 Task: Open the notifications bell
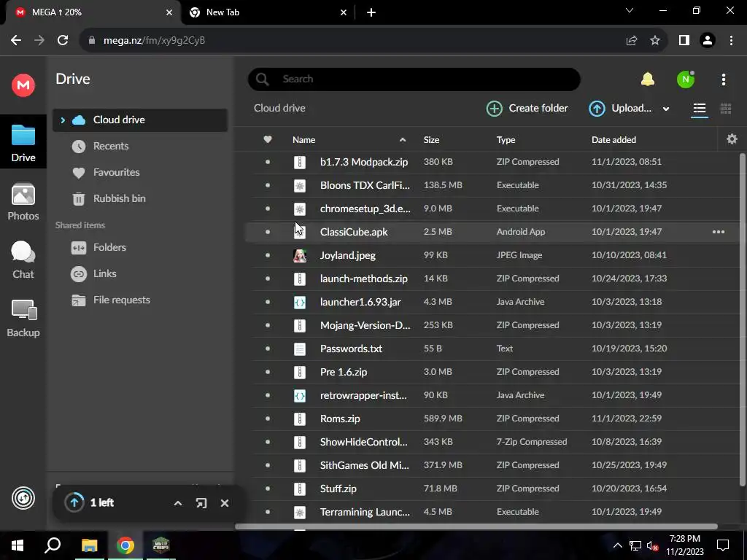click(648, 79)
